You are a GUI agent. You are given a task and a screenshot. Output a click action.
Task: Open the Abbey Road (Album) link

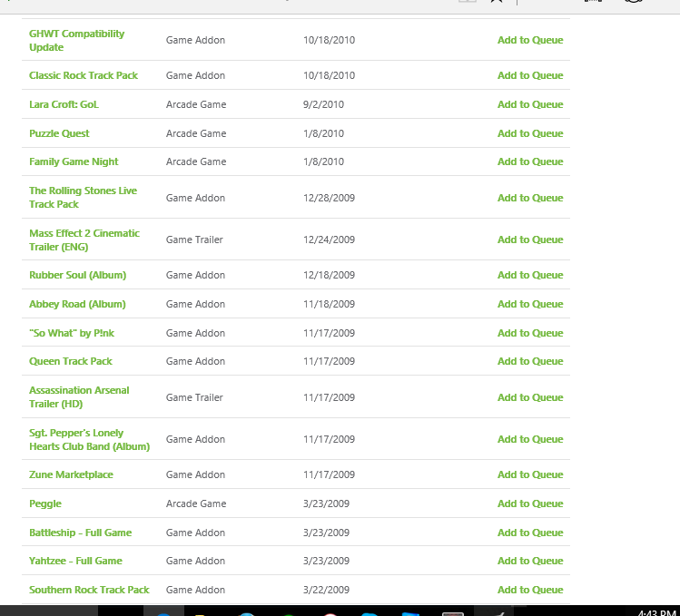[x=77, y=304]
